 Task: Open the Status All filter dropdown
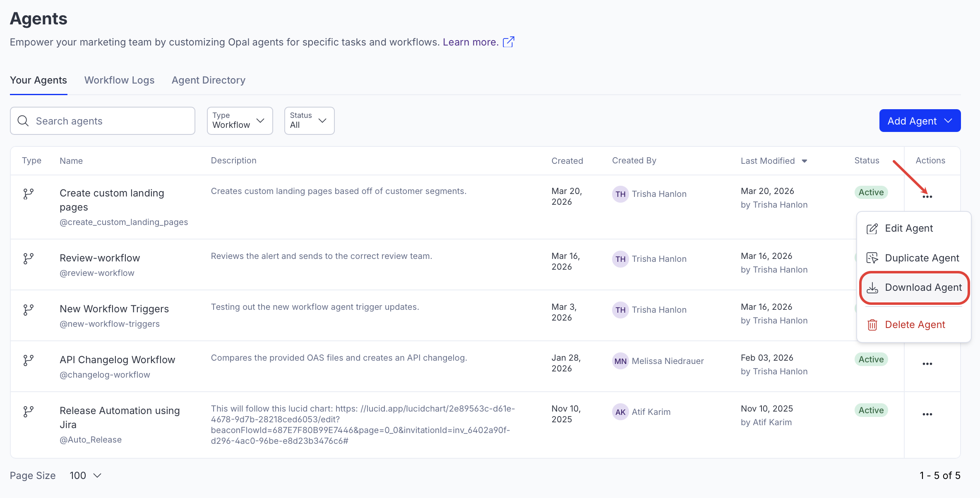[x=309, y=121]
